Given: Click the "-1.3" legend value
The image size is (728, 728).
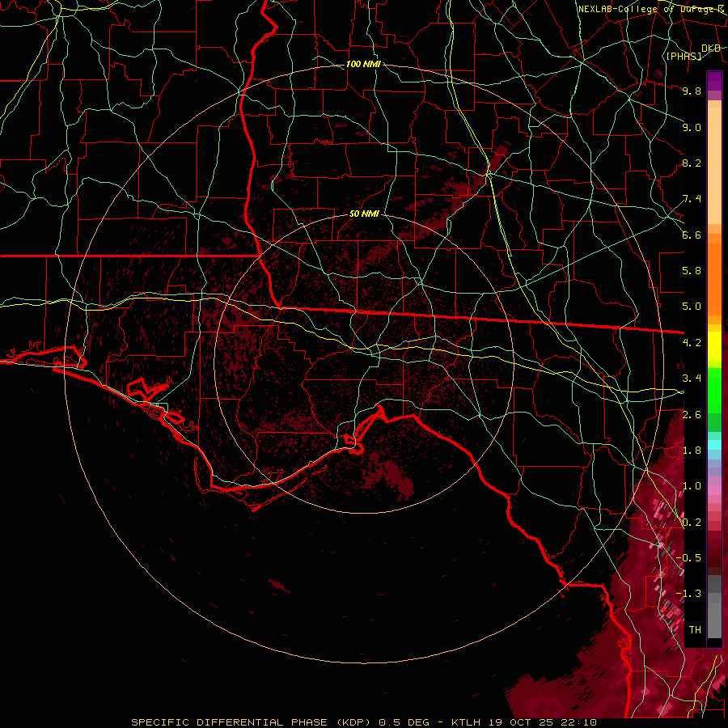Looking at the screenshot, I should pyautogui.click(x=688, y=594).
